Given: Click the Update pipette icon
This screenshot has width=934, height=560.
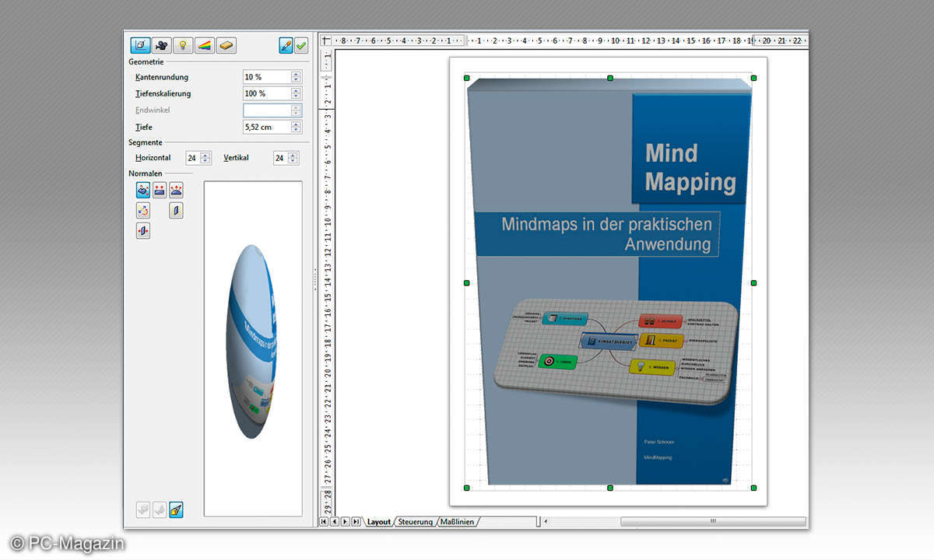Looking at the screenshot, I should (286, 45).
